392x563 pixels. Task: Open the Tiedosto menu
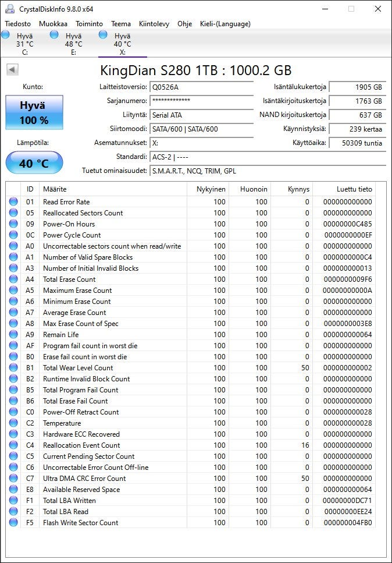pos(17,24)
